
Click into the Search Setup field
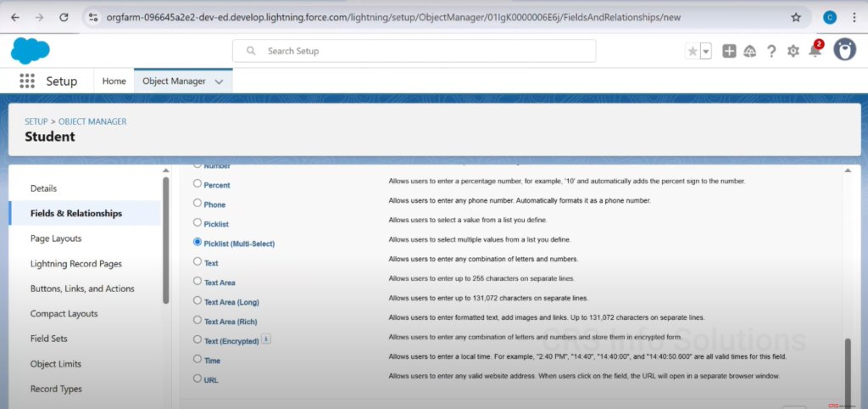(x=414, y=51)
